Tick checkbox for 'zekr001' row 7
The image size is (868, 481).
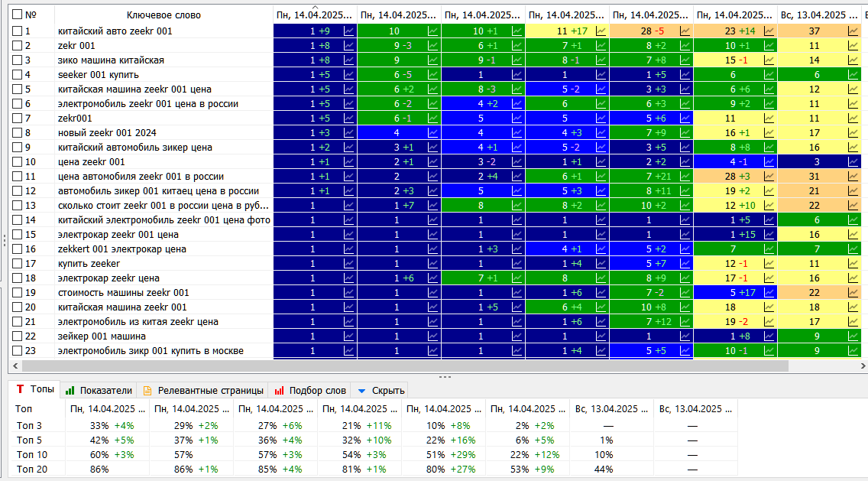point(17,118)
